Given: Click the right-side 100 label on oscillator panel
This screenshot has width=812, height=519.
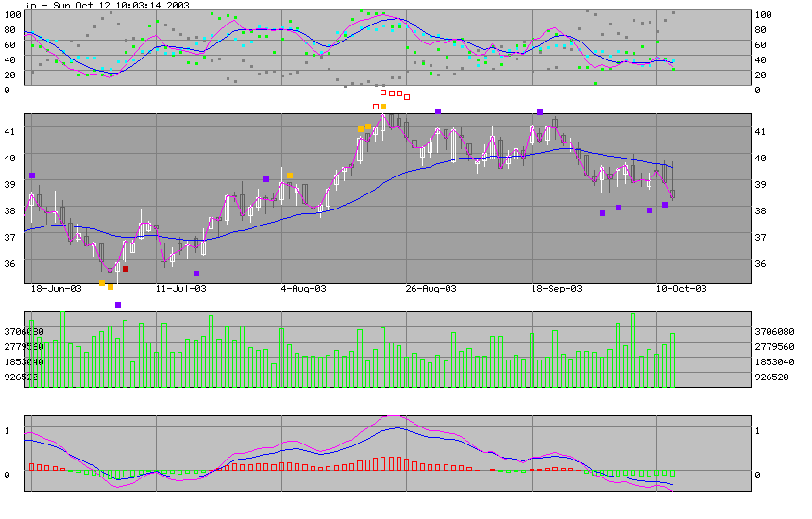Looking at the screenshot, I should [x=763, y=15].
